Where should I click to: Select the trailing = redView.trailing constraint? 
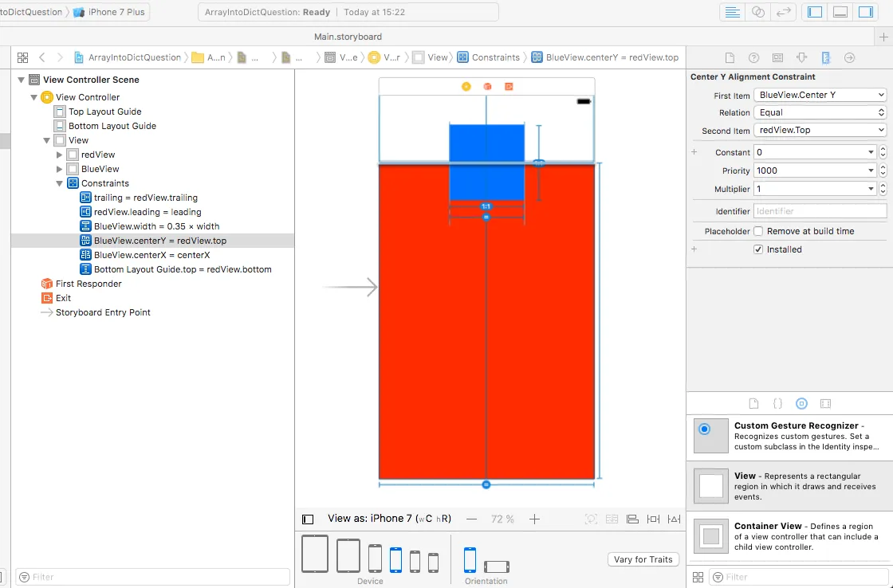pyautogui.click(x=146, y=198)
